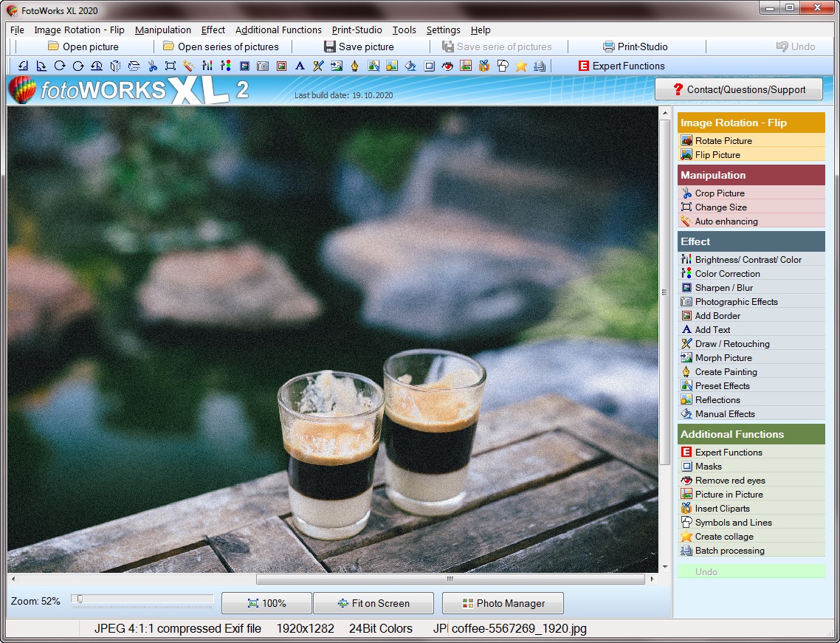
Task: Open Batch processing via its toolbar icon
Action: coord(540,66)
